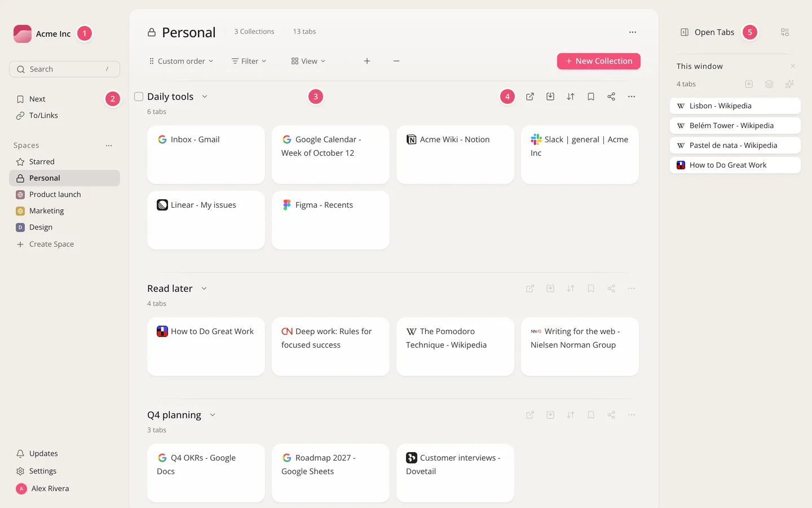Click the minus icon in the toolbar

tap(396, 61)
